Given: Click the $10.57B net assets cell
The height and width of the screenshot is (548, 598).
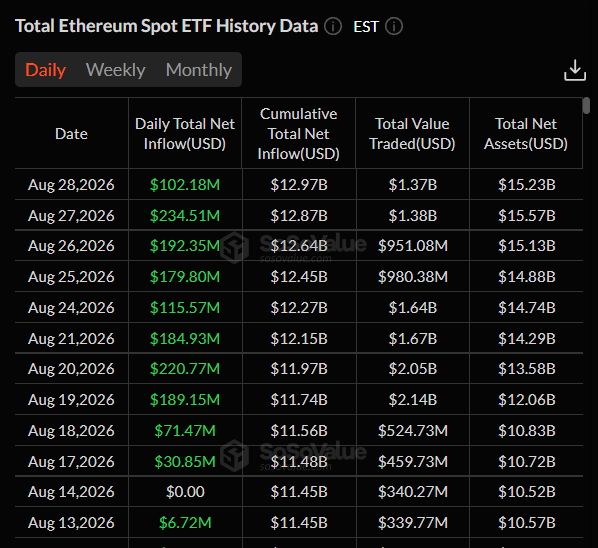Looking at the screenshot, I should click(x=527, y=522).
